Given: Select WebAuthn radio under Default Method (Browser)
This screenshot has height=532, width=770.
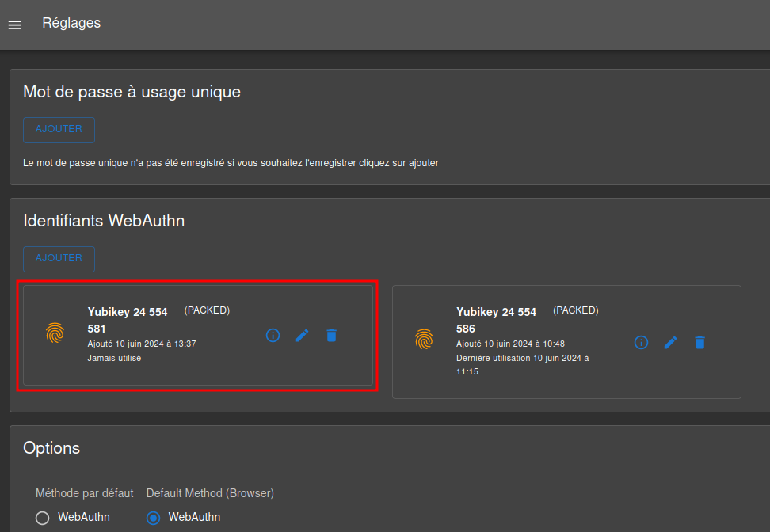Looking at the screenshot, I should [154, 518].
